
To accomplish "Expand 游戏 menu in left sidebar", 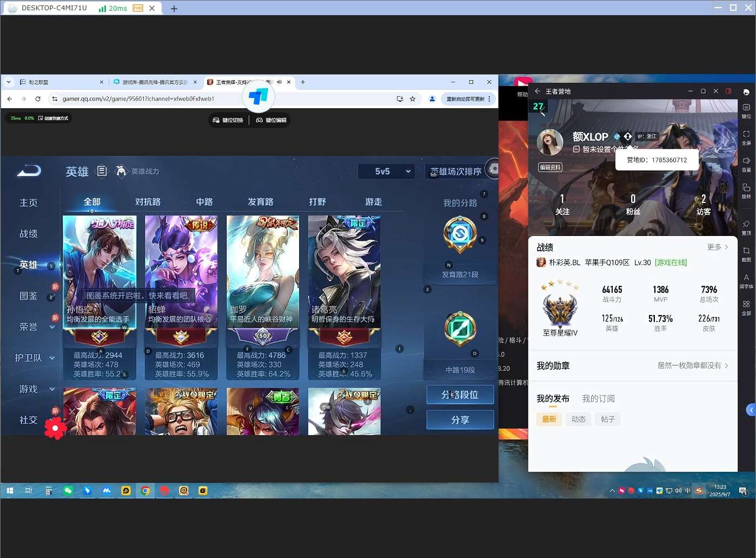I will [52, 389].
